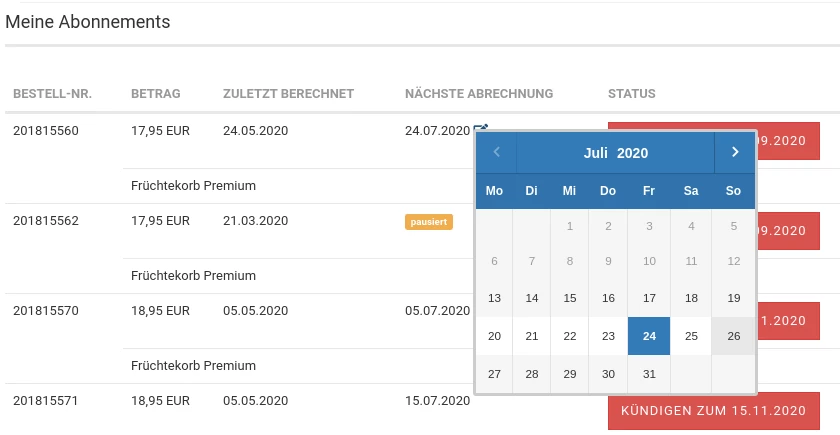Click the pausiert status badge
The width and height of the screenshot is (840, 435).
coord(429,222)
